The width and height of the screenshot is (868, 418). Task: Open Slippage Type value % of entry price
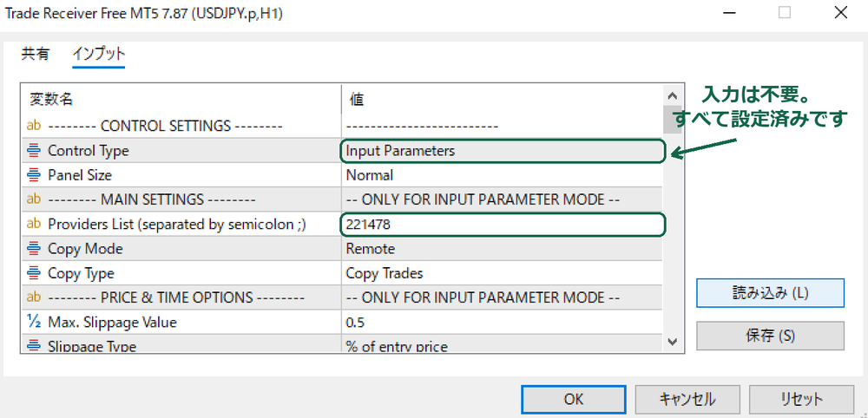pos(502,345)
